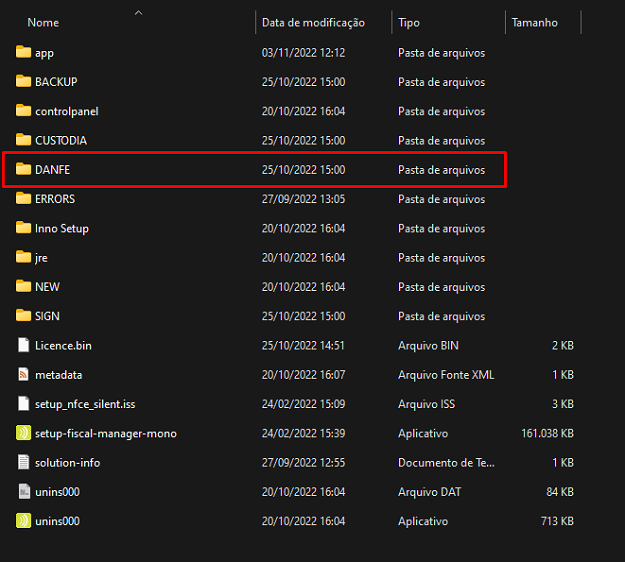This screenshot has height=562, width=625.
Task: Click the date 20/10/2022 16:07
Action: pyautogui.click(x=303, y=375)
